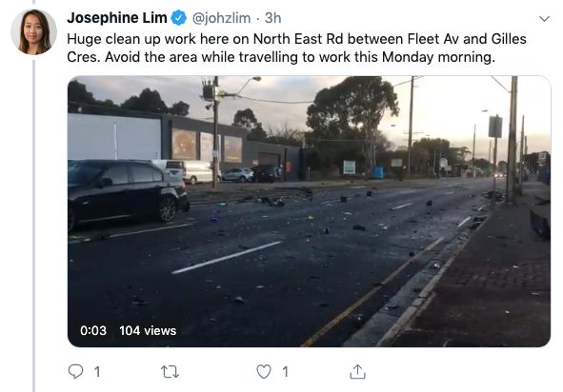Click the Josephine Lim display name
This screenshot has width=563, height=392.
117,18
